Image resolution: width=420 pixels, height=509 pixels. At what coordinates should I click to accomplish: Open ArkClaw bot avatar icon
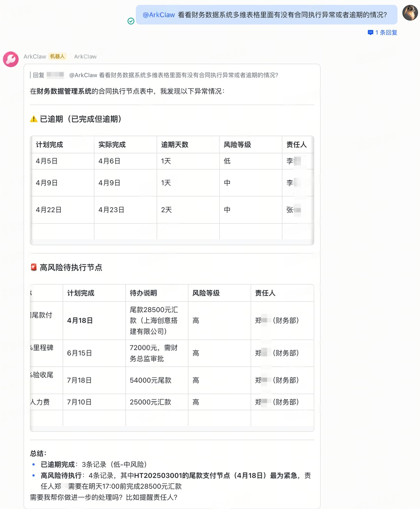(11, 59)
